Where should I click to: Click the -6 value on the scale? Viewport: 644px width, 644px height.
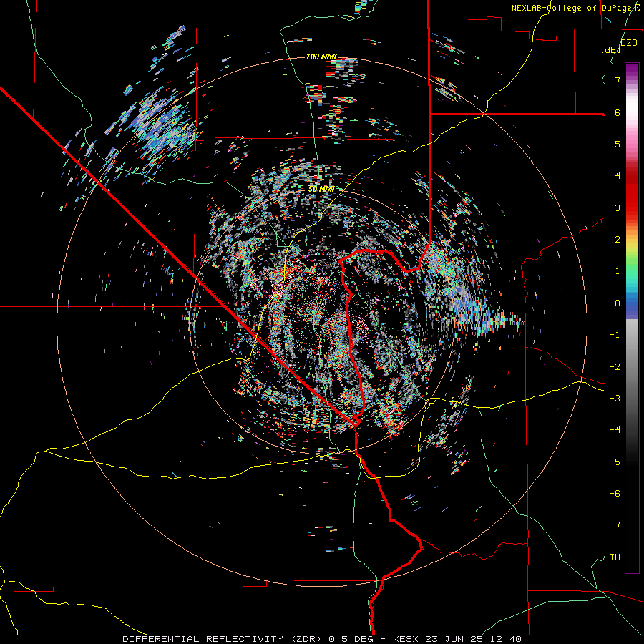[615, 494]
